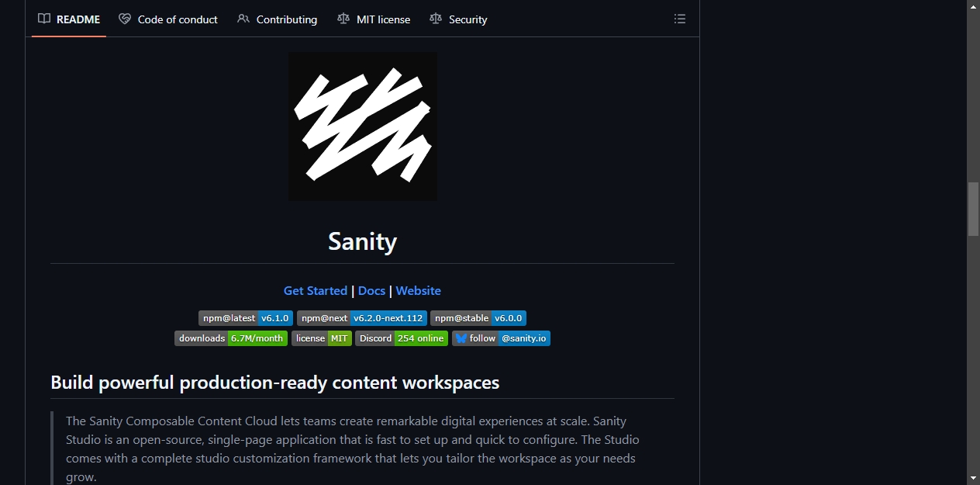The width and height of the screenshot is (980, 485).
Task: Open the README tab
Action: click(x=69, y=19)
